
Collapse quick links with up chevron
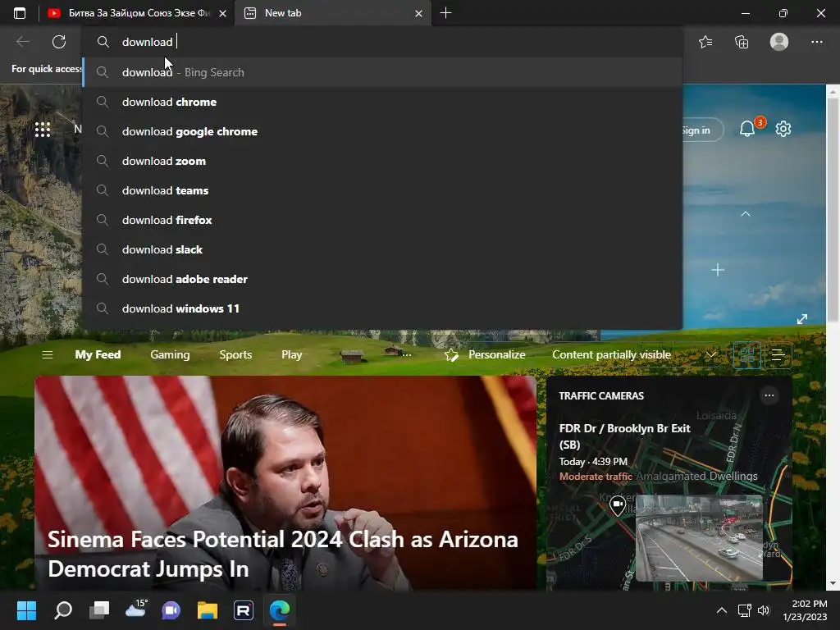(745, 214)
